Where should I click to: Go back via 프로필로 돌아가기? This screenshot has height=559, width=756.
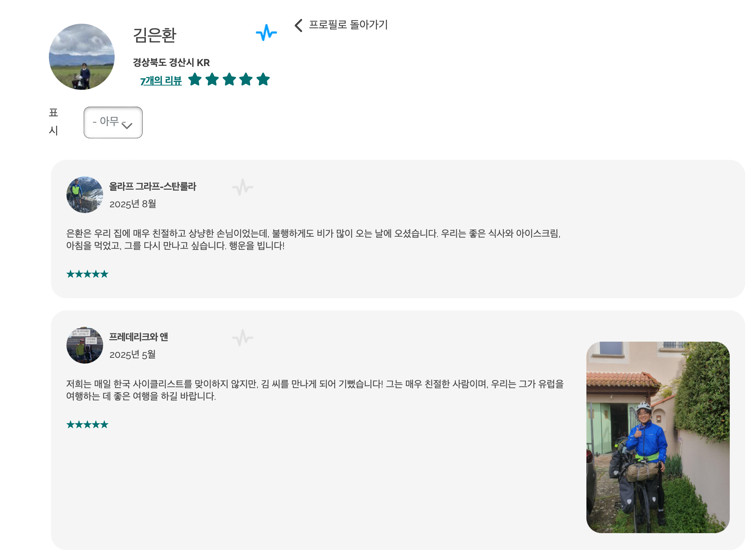348,25
